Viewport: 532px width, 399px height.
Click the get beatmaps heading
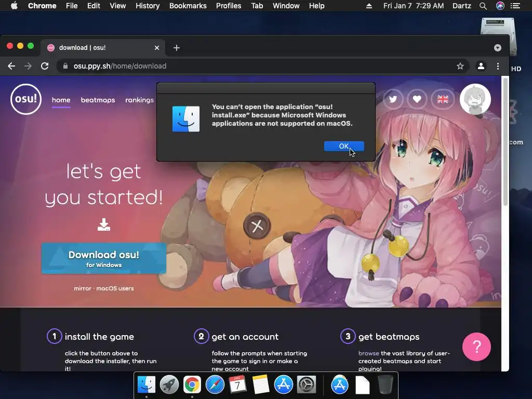389,337
